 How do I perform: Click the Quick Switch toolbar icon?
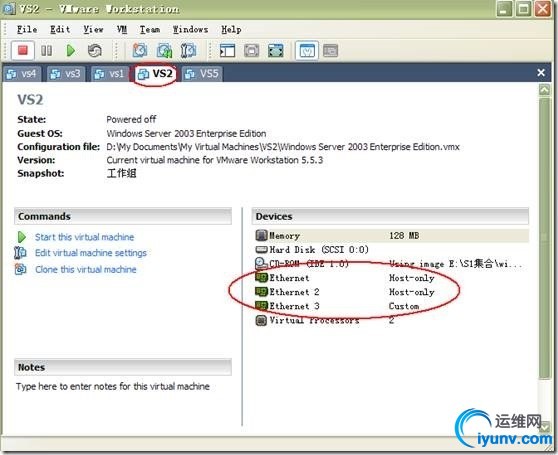click(x=252, y=51)
